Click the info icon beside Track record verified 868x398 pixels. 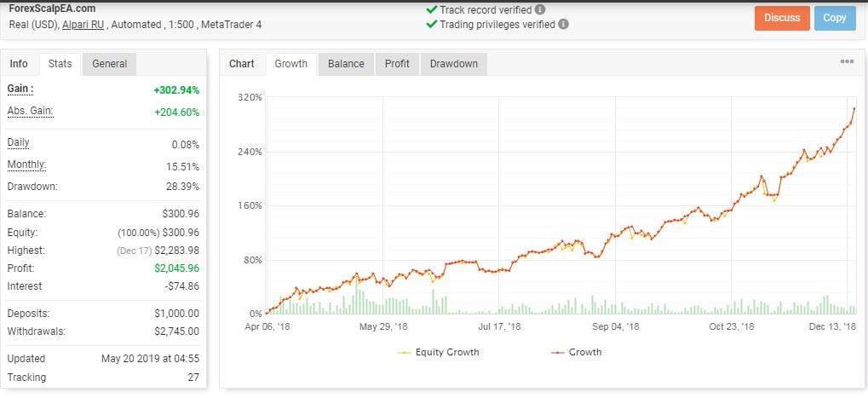pos(541,10)
